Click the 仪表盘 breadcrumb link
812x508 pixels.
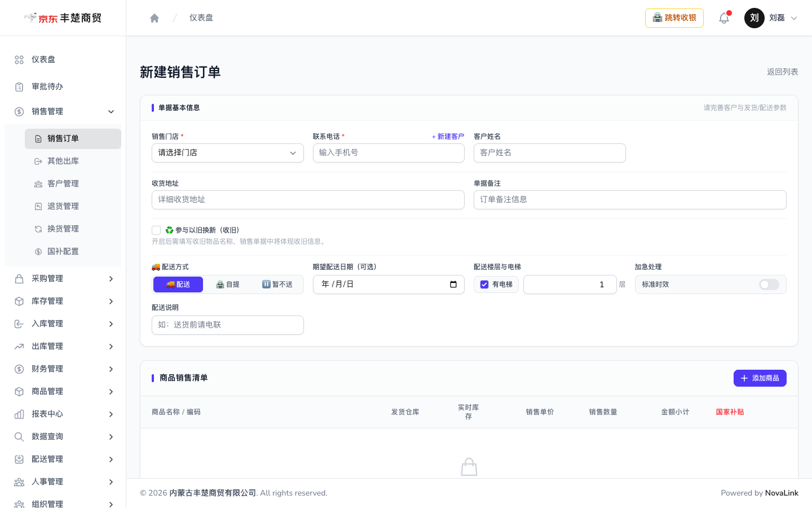click(x=201, y=18)
